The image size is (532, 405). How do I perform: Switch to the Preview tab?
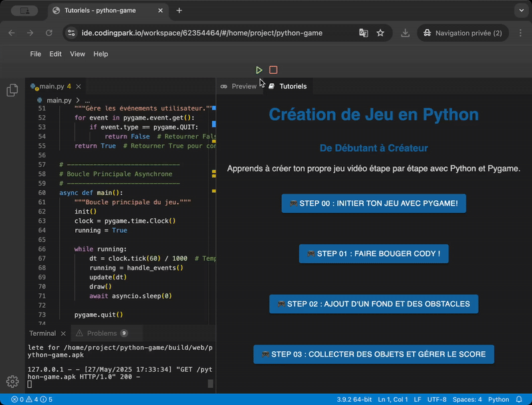(x=238, y=86)
